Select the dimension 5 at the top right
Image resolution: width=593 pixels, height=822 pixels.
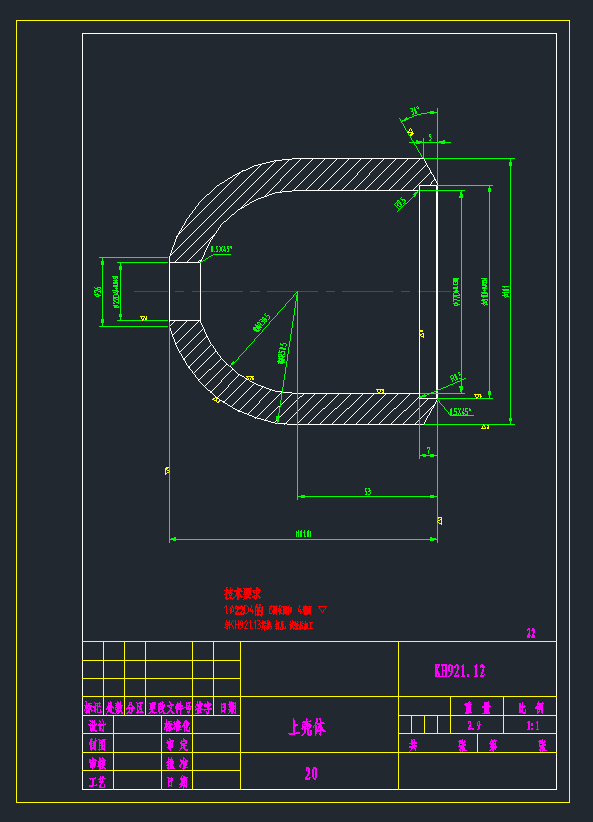[430, 137]
